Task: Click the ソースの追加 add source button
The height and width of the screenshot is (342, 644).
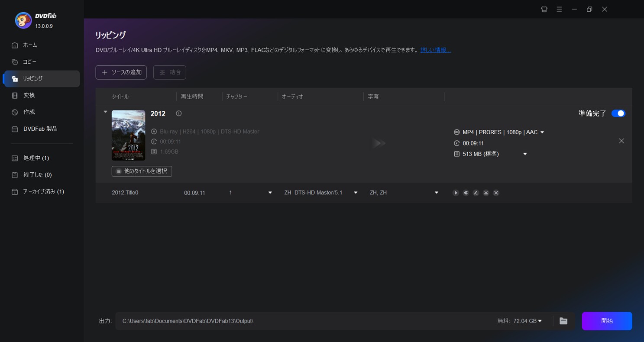Action: coord(121,72)
